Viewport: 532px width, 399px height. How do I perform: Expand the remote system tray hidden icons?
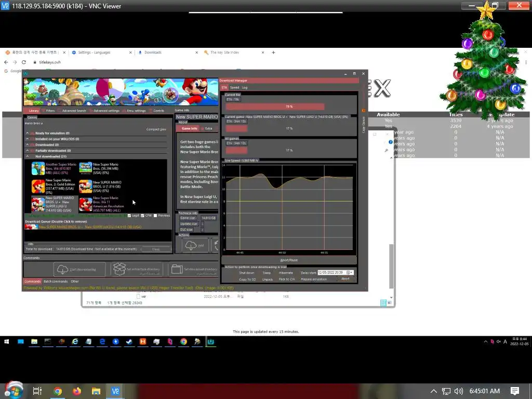486,342
